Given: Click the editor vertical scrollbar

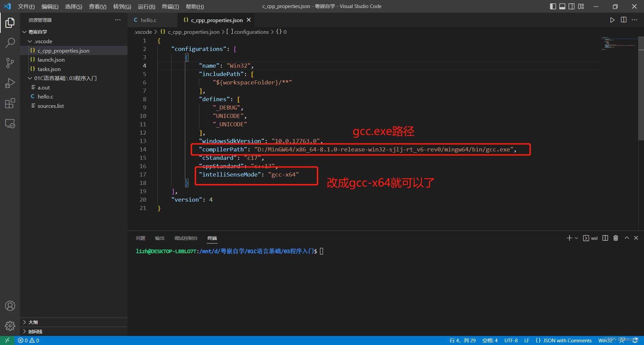Looking at the screenshot, I should pyautogui.click(x=641, y=88).
